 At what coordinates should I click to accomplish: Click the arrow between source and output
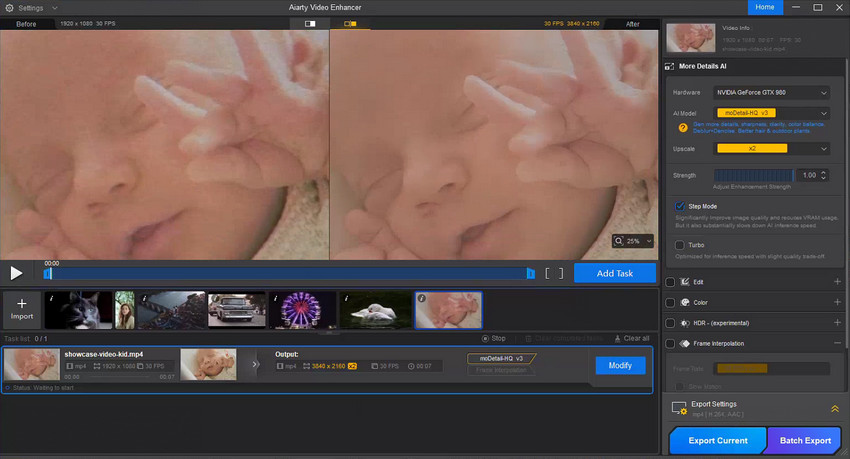[256, 364]
